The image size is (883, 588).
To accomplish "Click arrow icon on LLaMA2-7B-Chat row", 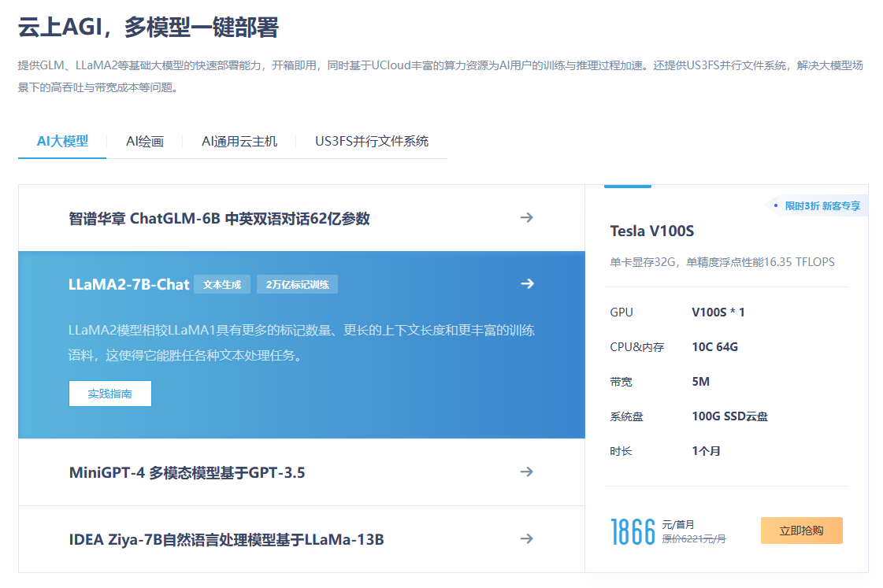I will (527, 283).
